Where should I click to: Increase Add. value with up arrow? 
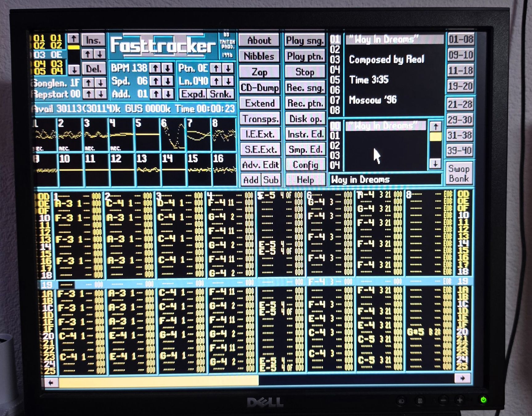(x=156, y=94)
